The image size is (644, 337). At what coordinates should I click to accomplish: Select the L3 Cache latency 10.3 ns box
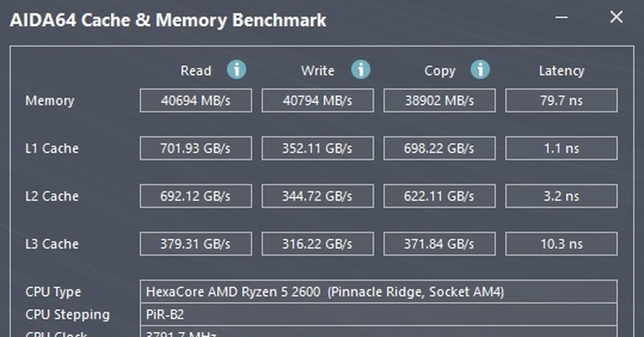coord(561,244)
